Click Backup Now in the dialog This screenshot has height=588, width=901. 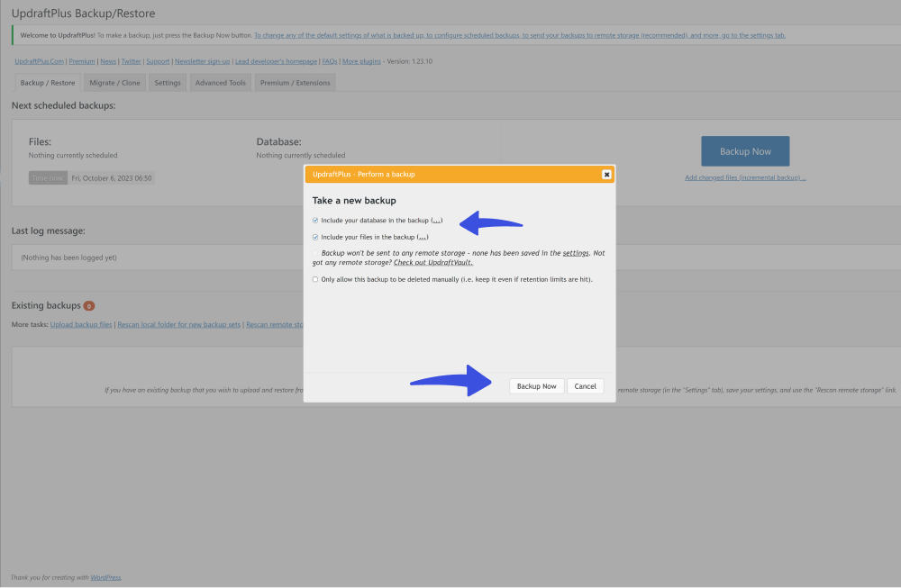536,386
